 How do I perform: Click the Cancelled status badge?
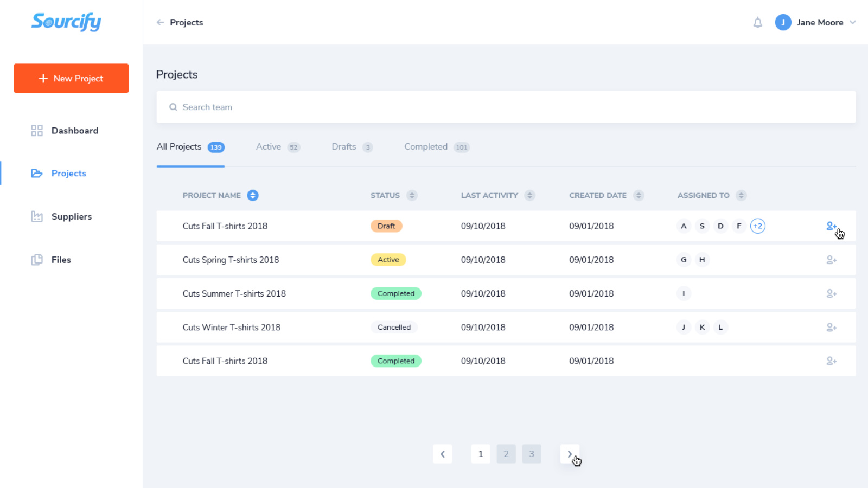(x=394, y=327)
